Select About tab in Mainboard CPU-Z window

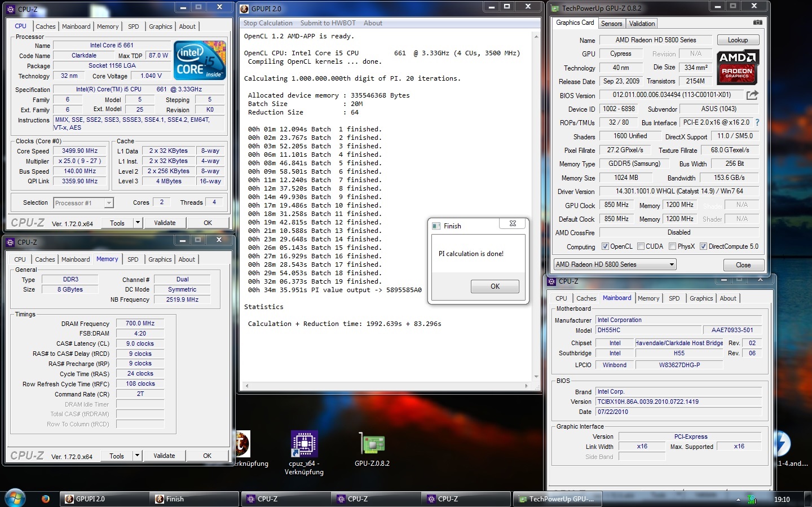728,298
